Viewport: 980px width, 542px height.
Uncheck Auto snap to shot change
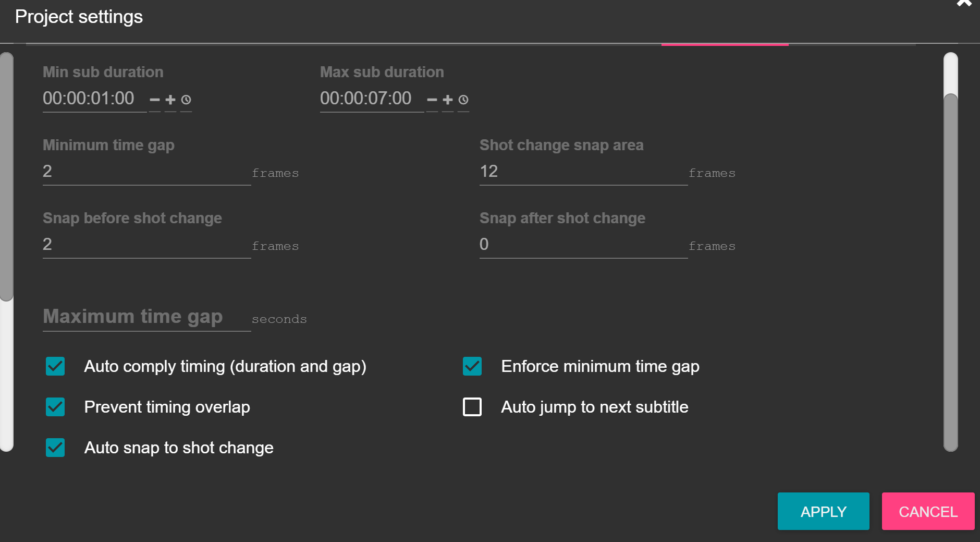[x=55, y=448]
